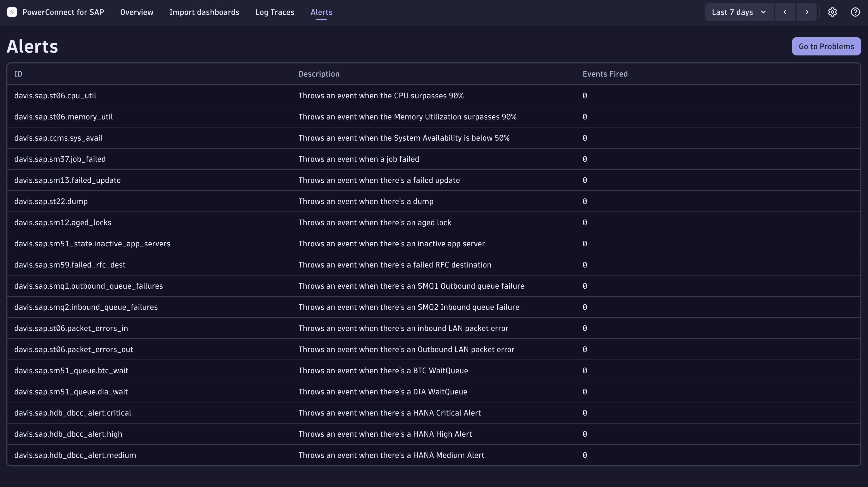Click the SMQ1 Outbound queue failure description
The width and height of the screenshot is (868, 487).
coord(411,286)
